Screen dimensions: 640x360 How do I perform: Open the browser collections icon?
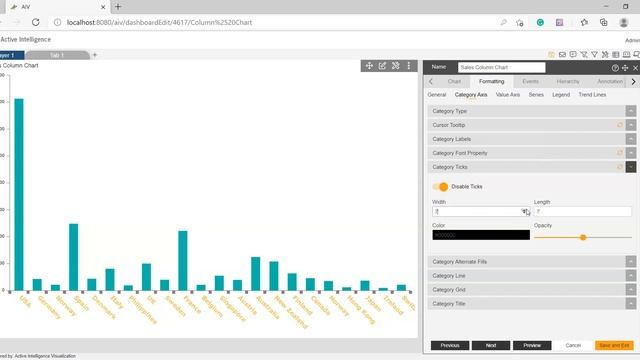[604, 22]
